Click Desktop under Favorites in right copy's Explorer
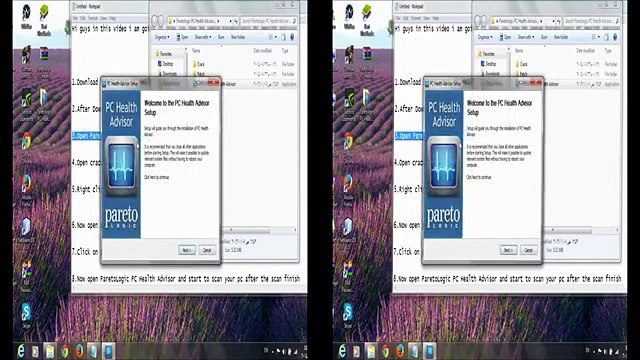 coord(489,64)
